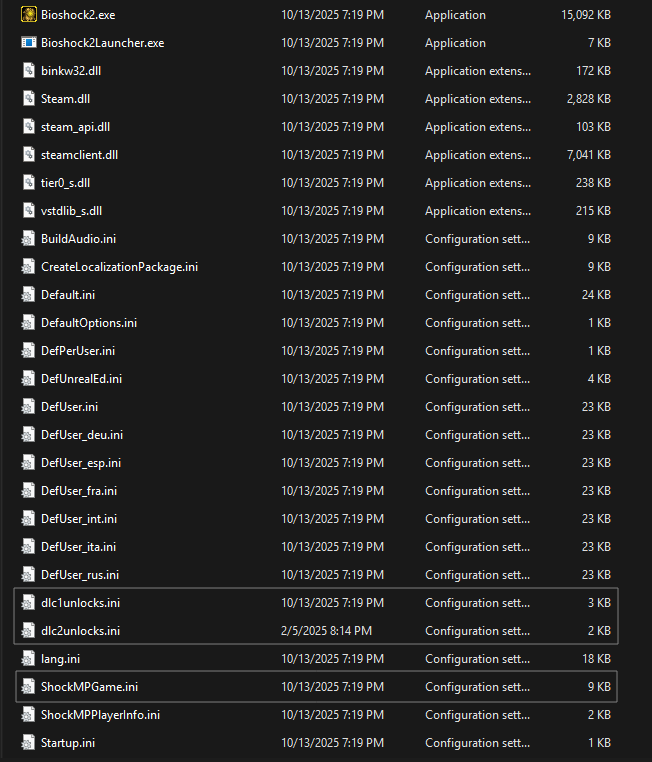
Task: Click the 24 KB size of Default.ini
Action: coord(597,295)
